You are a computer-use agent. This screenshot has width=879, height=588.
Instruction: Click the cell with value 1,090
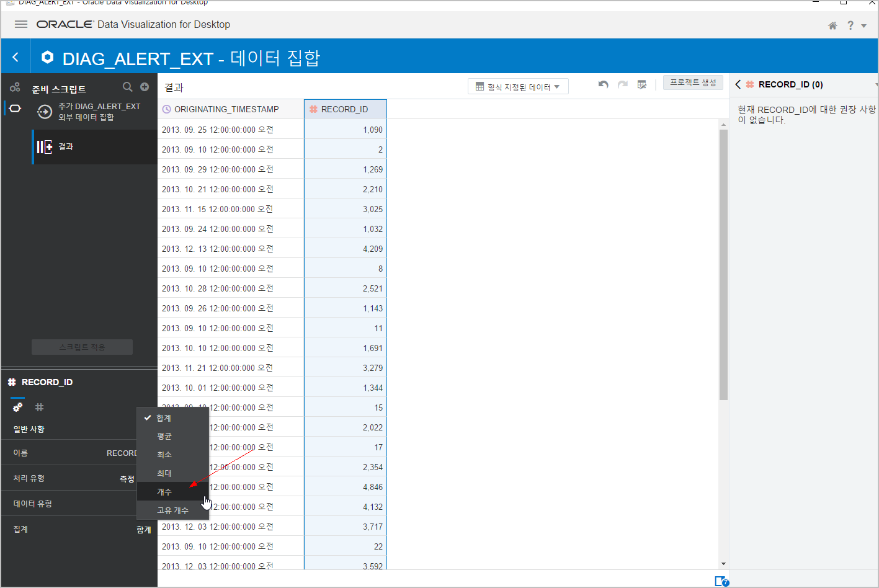point(346,130)
